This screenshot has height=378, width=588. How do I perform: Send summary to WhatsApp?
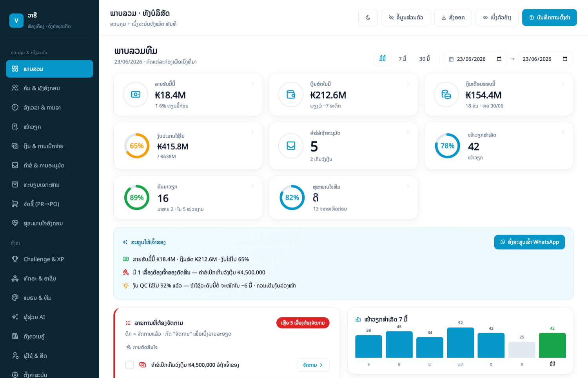[529, 242]
